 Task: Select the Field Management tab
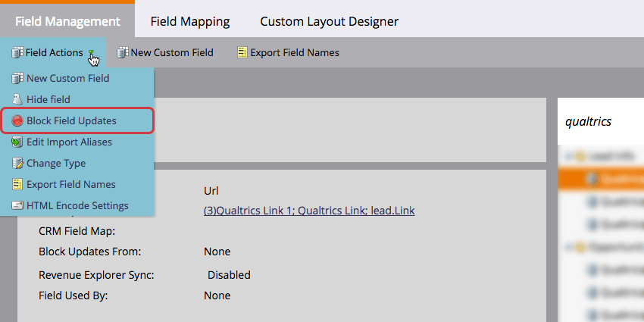coord(67,21)
